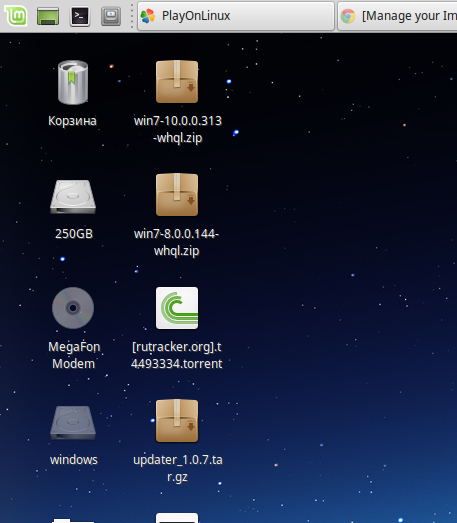The image size is (457, 523).
Task: Select the MegaFon Modem disc icon
Action: (x=73, y=308)
